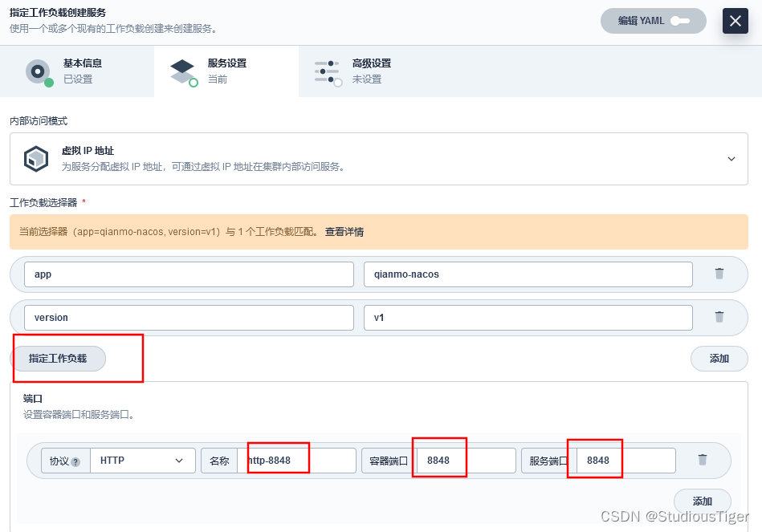Screen dimensions: 762x532
Task: Click the 基本信息 disc icon
Action: (39, 72)
